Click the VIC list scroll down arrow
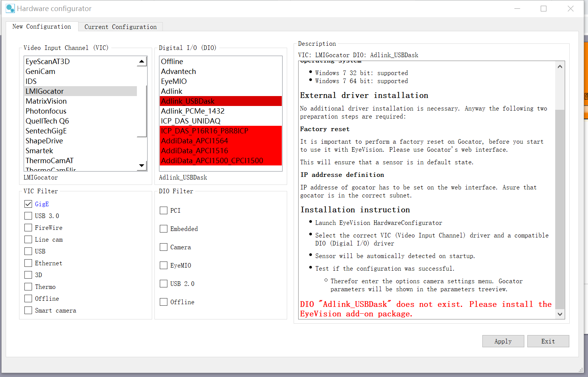 142,165
